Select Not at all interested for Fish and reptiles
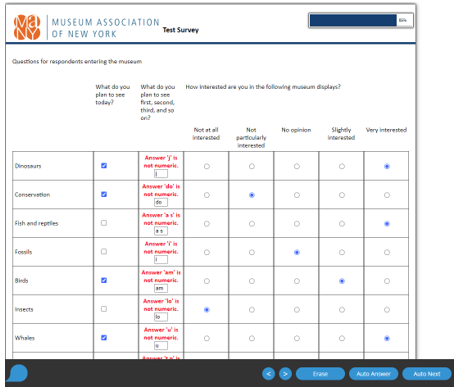The image size is (466, 392). tap(207, 224)
